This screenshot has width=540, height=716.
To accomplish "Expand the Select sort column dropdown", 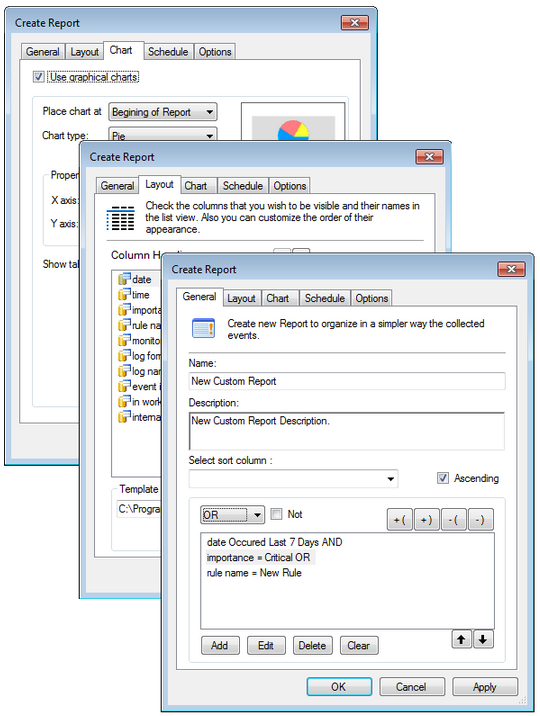I will coord(294,479).
